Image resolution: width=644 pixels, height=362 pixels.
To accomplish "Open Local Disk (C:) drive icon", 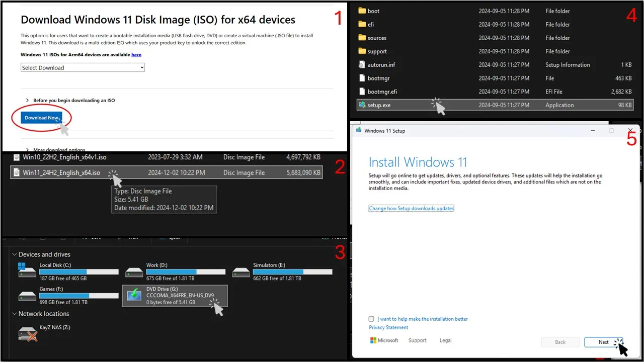I will pos(27,271).
